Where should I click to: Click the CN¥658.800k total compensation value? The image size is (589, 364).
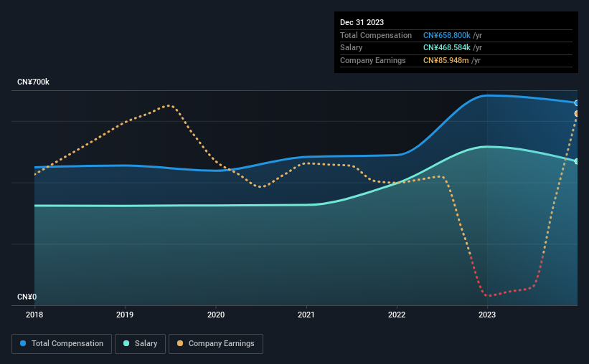447,35
